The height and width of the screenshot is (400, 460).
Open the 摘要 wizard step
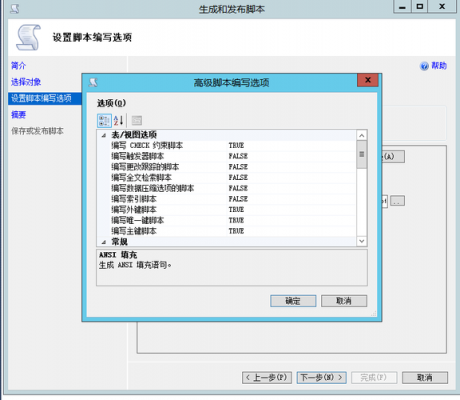coord(18,115)
